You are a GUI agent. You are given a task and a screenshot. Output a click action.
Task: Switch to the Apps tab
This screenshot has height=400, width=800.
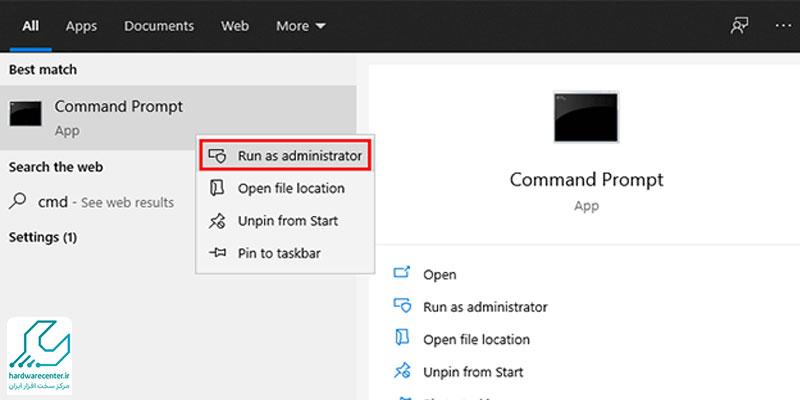point(81,26)
